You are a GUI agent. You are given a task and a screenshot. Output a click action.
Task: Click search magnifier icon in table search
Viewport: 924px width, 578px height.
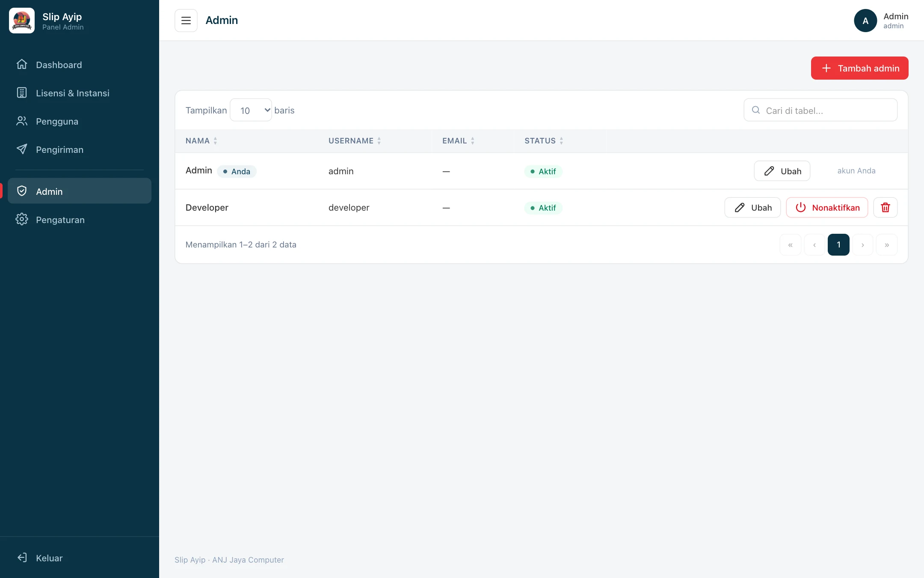(756, 110)
